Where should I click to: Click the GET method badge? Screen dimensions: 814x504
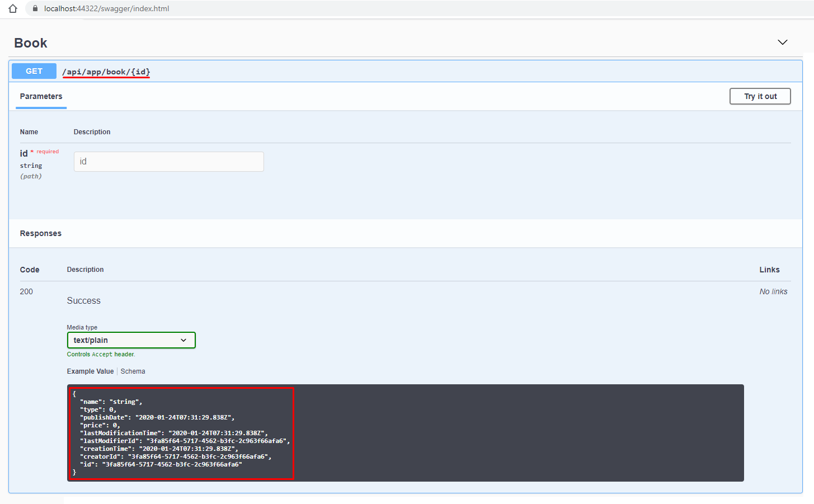(x=34, y=71)
